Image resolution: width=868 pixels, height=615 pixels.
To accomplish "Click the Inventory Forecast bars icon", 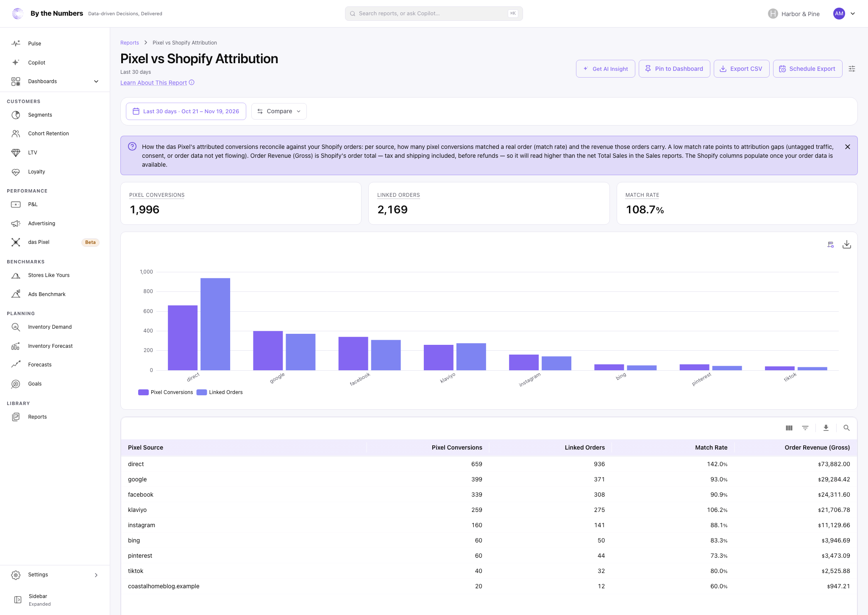I will (x=16, y=346).
